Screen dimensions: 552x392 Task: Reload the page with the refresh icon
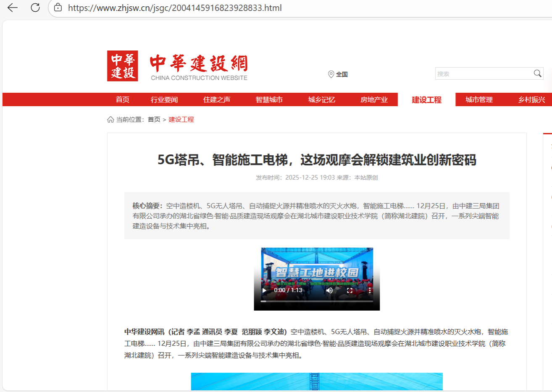pyautogui.click(x=35, y=8)
